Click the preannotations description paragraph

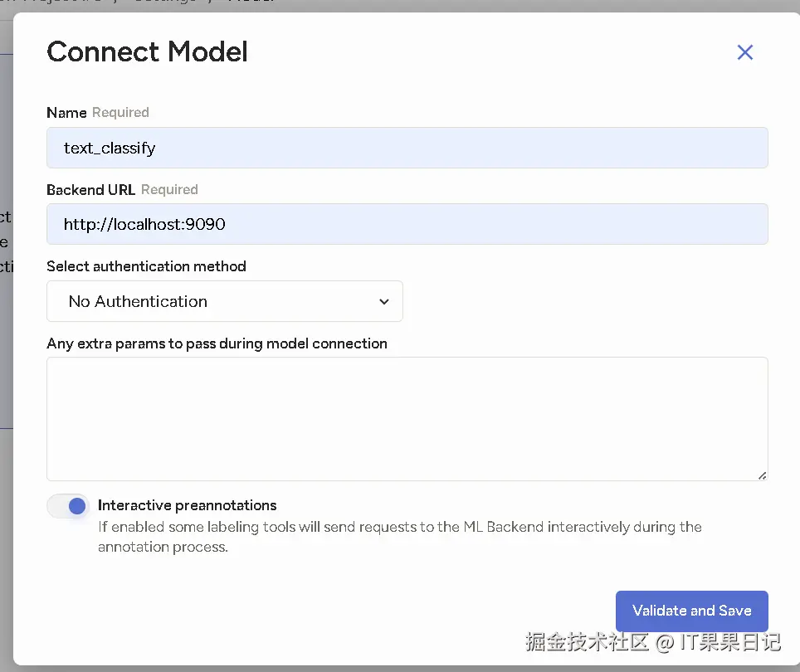pyautogui.click(x=398, y=537)
